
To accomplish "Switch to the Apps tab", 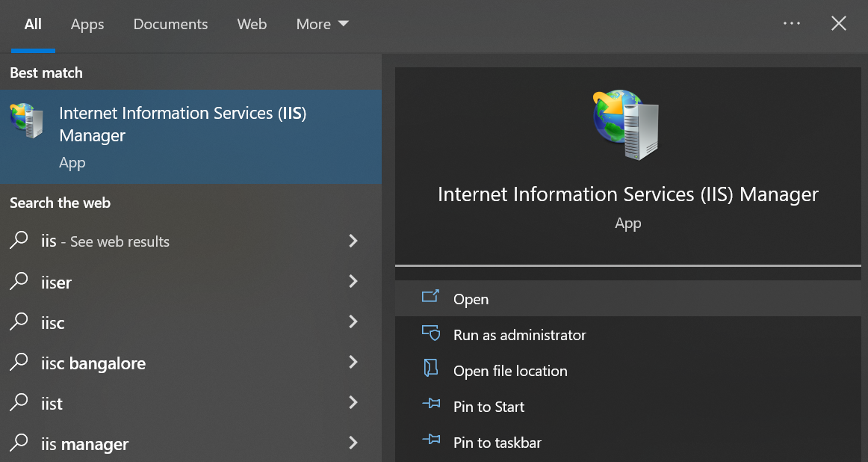I will pos(87,23).
